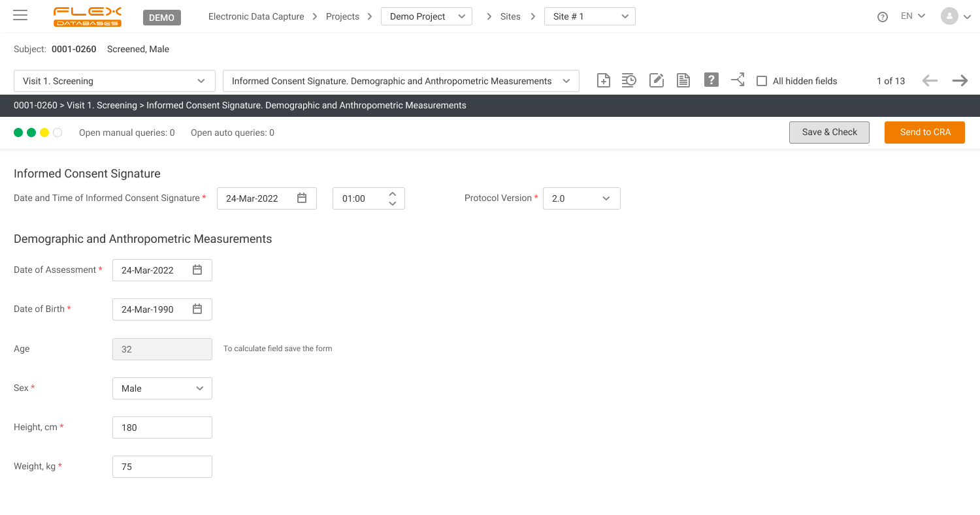Go to next form with right arrow
Image resolution: width=980 pixels, height=515 pixels.
[960, 81]
